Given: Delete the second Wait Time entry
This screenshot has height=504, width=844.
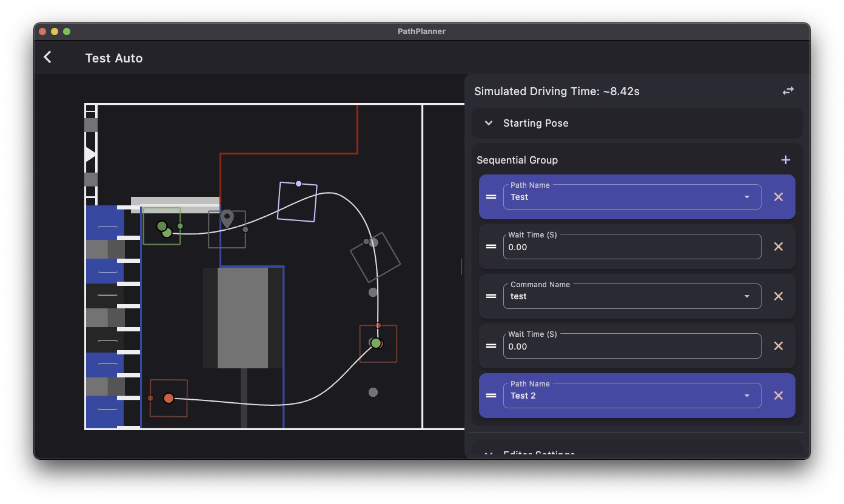Looking at the screenshot, I should click(x=779, y=346).
